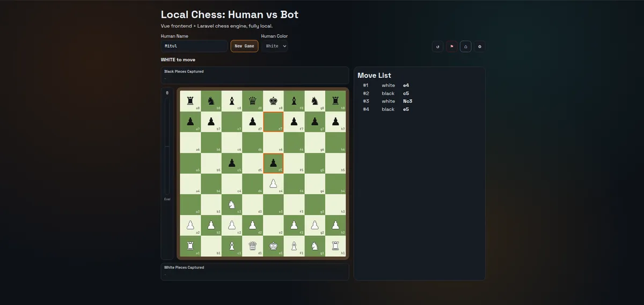Select the white knight on g1
The image size is (644, 305).
315,246
